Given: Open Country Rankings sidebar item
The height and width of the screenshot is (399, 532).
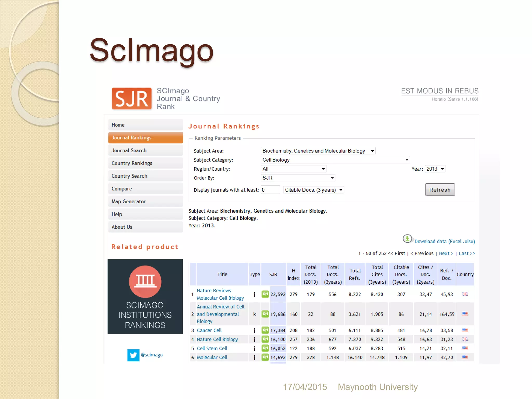Looking at the screenshot, I should (145, 163).
